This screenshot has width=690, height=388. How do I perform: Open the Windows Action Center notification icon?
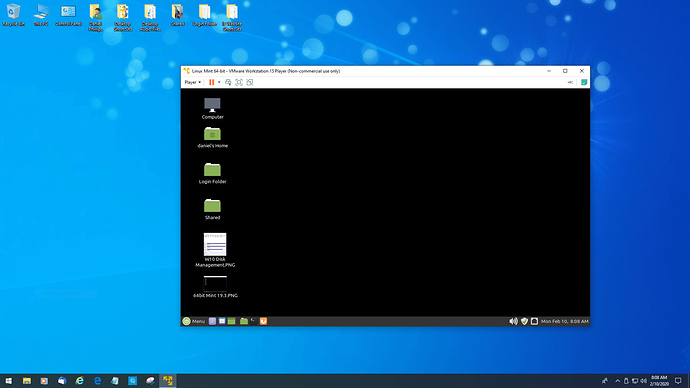(x=678, y=381)
